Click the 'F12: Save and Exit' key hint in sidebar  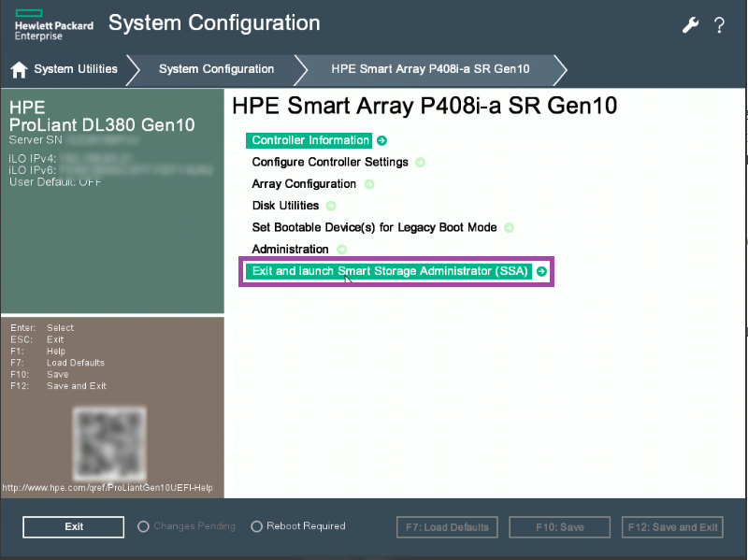tap(58, 386)
